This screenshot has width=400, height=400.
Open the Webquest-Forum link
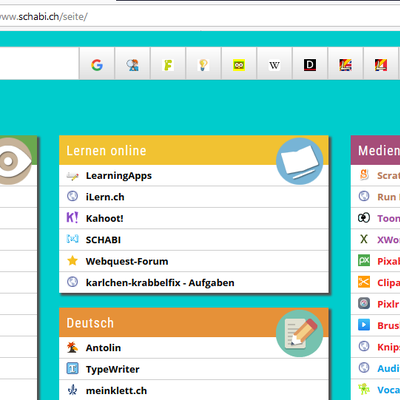(x=127, y=261)
